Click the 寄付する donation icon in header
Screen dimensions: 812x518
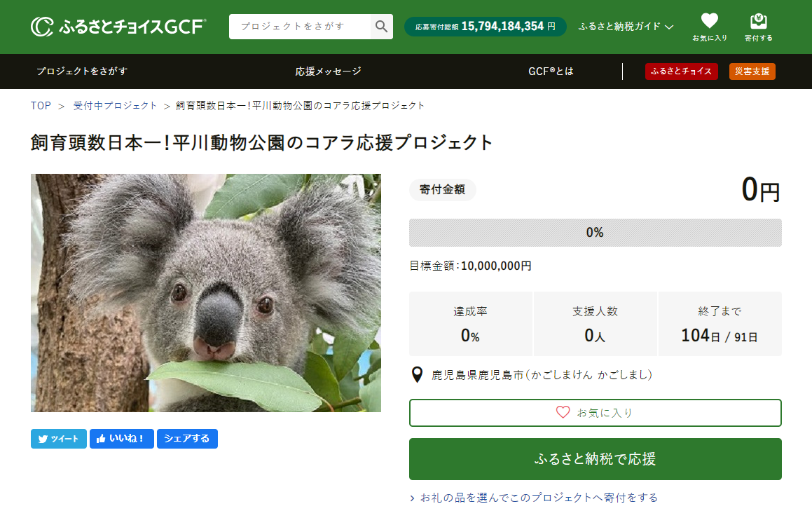point(758,27)
